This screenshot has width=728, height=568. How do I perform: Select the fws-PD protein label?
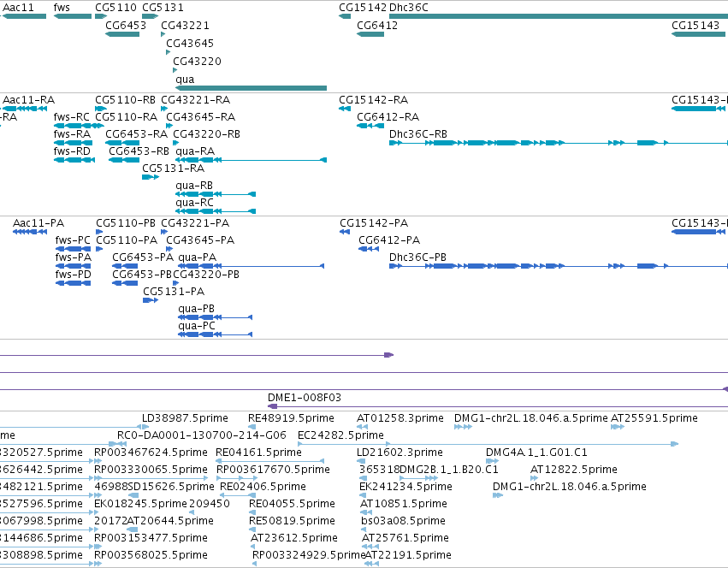pos(74,275)
